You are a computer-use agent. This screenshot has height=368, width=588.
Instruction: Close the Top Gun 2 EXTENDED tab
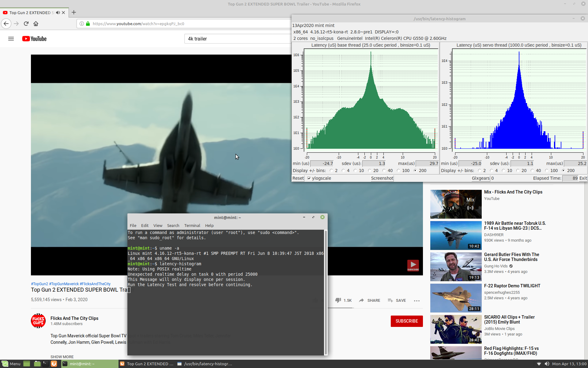[63, 13]
